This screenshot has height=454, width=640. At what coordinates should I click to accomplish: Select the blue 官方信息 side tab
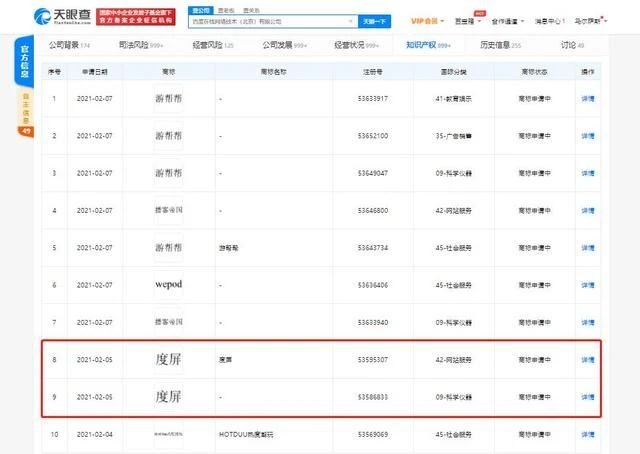(24, 62)
